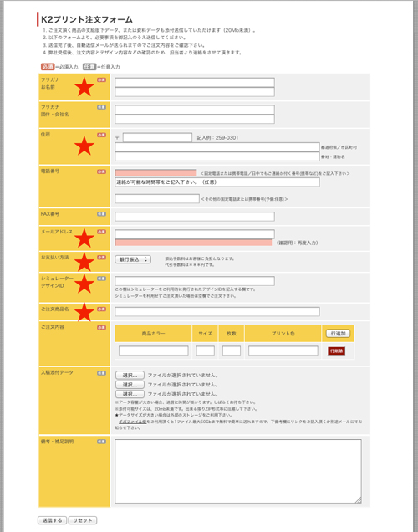Click the spare phone number field
418x532 pixels.
pos(157,199)
